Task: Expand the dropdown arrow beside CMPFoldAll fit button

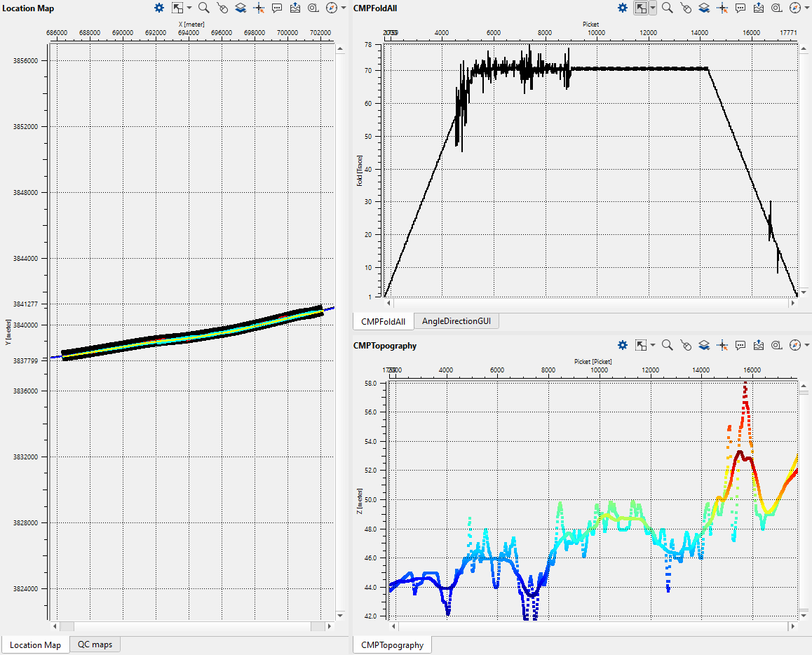Action: point(653,8)
